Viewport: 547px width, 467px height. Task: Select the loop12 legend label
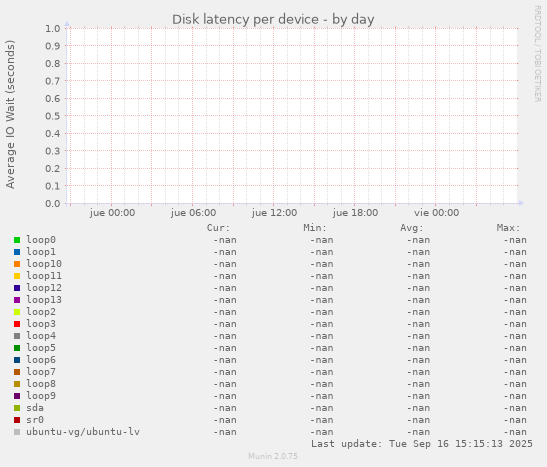tap(44, 288)
